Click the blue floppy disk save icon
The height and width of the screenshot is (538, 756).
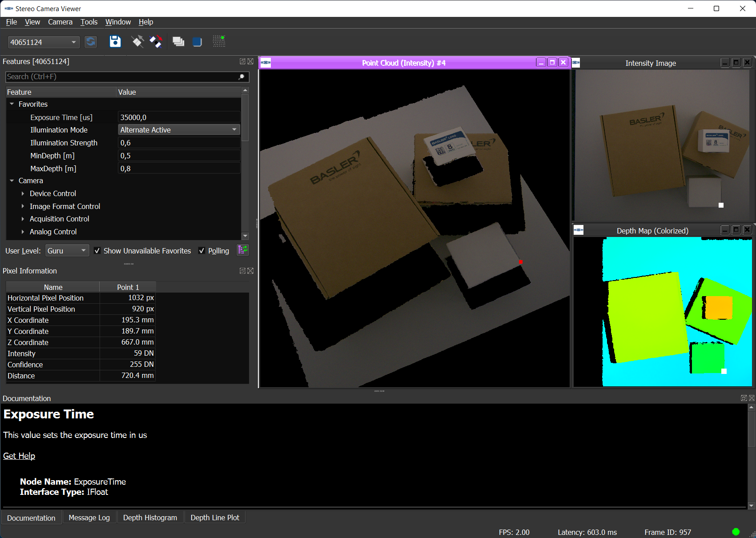click(x=115, y=41)
